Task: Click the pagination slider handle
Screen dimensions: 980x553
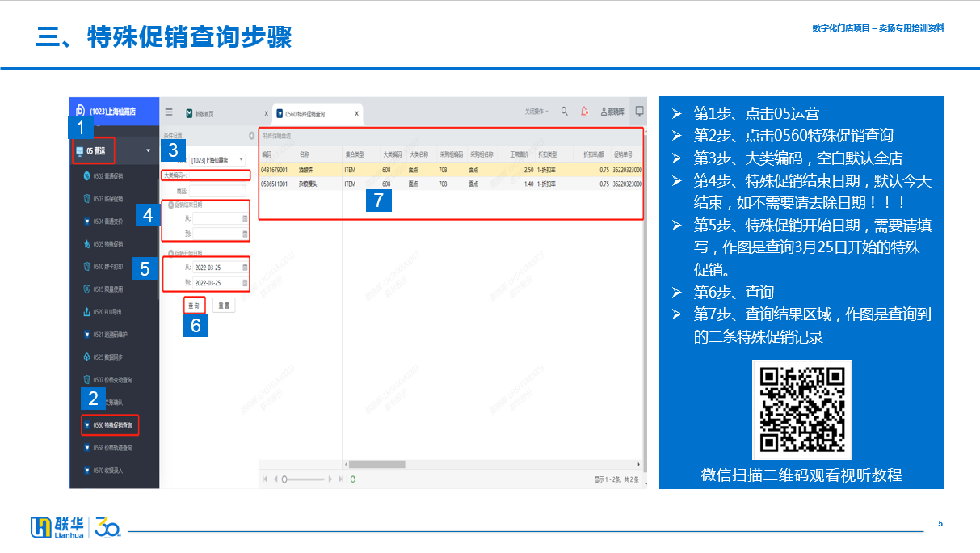Action: tap(284, 479)
